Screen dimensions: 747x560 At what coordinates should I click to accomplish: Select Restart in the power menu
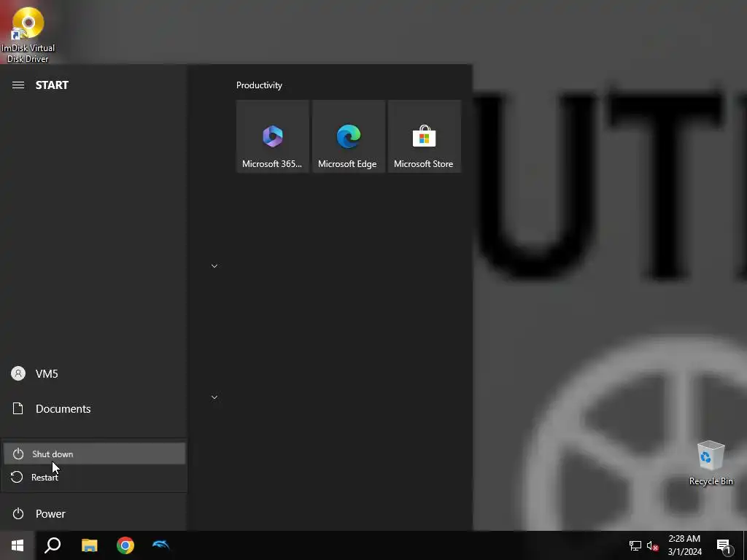(94, 477)
